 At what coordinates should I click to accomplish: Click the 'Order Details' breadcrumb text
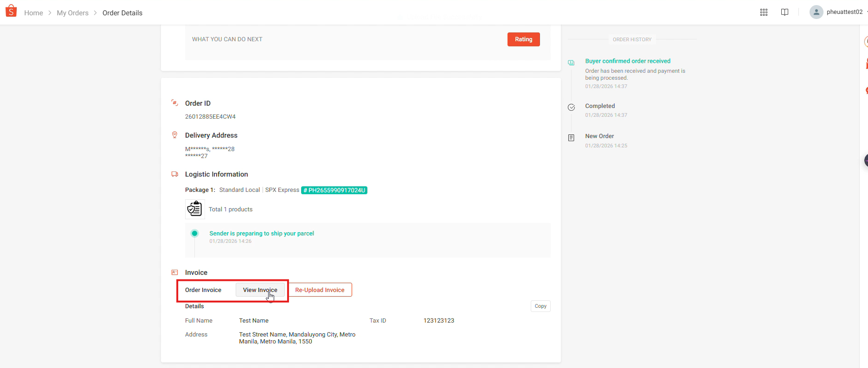point(122,13)
